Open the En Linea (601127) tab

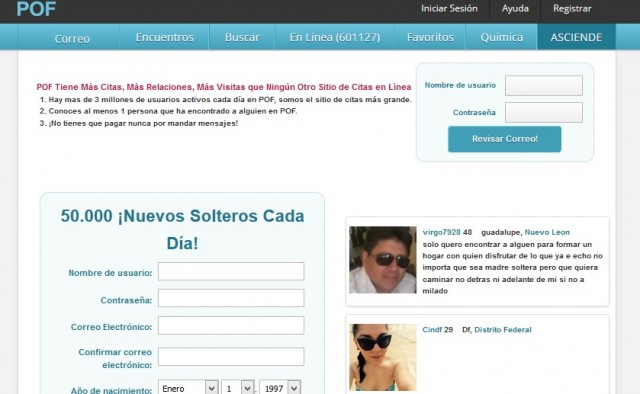click(x=335, y=37)
